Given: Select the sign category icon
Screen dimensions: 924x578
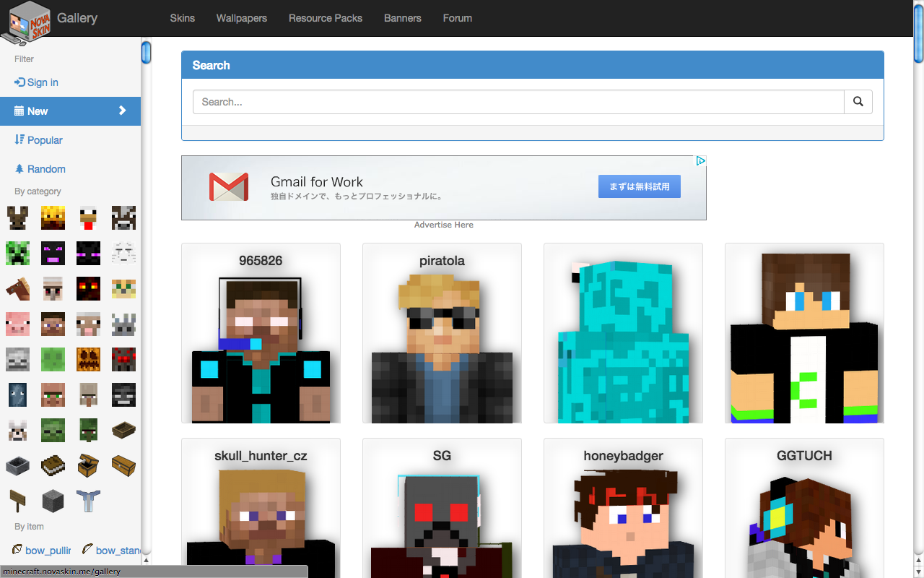Looking at the screenshot, I should [17, 501].
